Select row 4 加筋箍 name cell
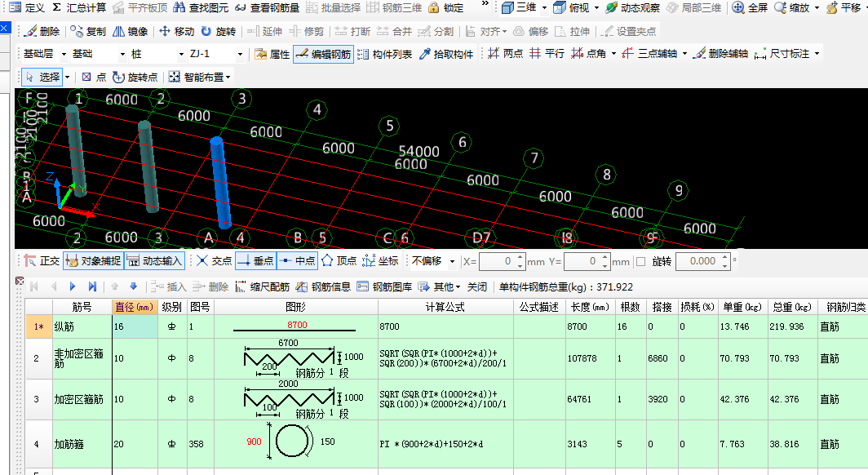The width and height of the screenshot is (868, 475). (x=82, y=444)
